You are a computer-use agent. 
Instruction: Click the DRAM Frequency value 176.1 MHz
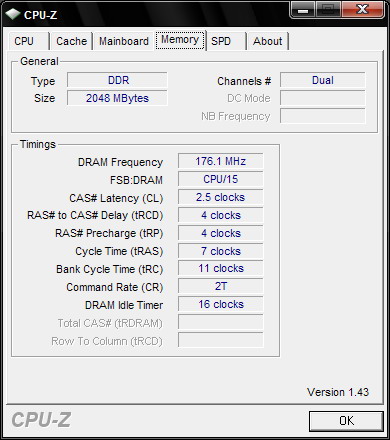221,161
